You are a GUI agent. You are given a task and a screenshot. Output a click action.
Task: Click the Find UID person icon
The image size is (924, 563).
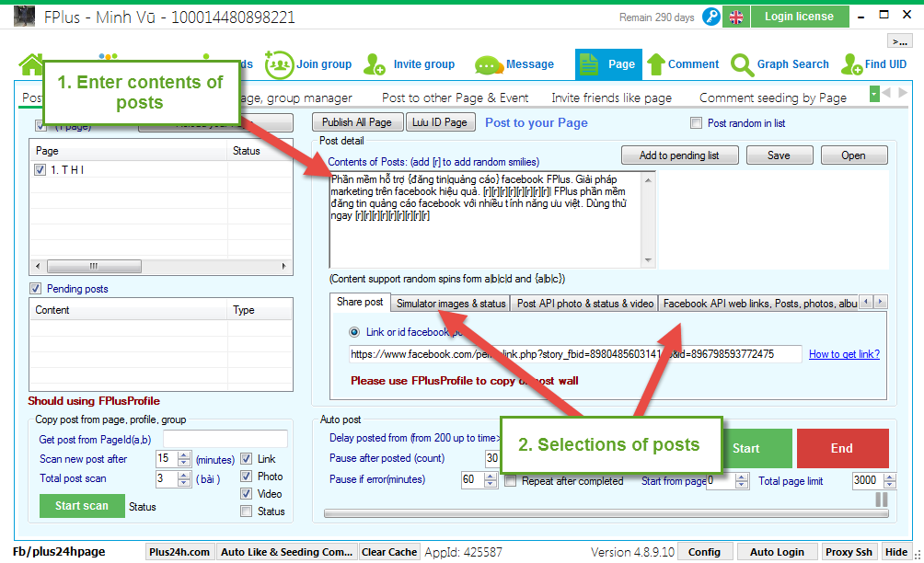click(x=851, y=64)
